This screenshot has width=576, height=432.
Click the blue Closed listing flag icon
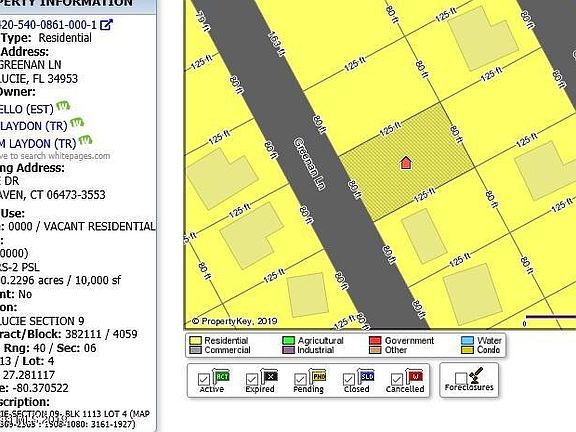pyautogui.click(x=366, y=376)
